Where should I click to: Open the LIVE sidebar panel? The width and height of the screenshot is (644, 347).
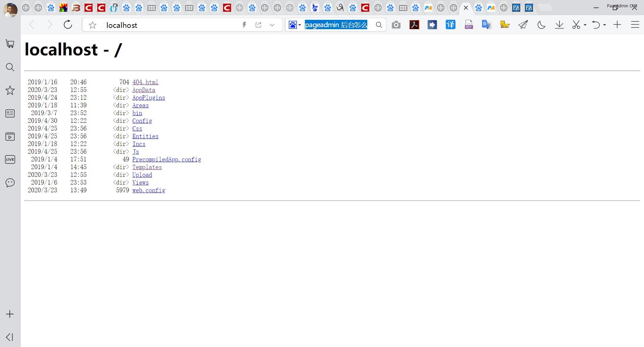point(10,159)
